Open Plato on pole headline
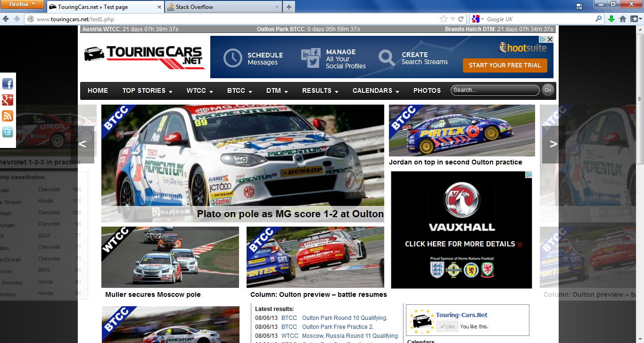The height and width of the screenshot is (343, 644). click(x=290, y=214)
